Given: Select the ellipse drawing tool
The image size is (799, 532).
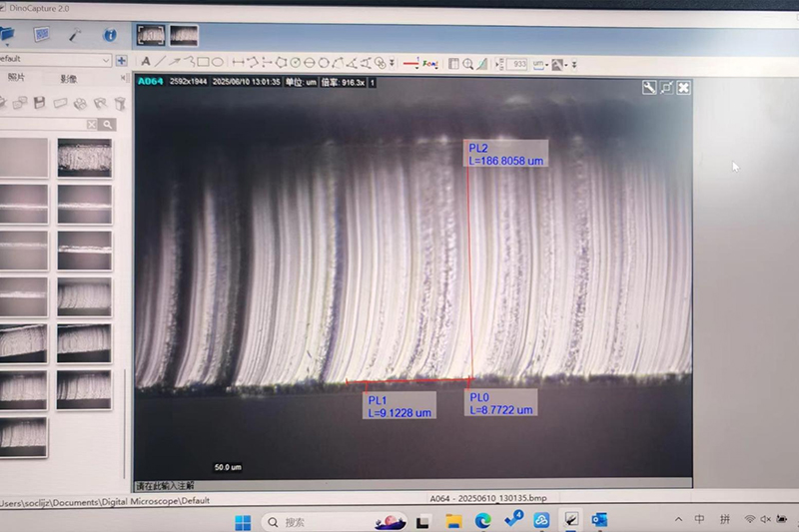Looking at the screenshot, I should pos(218,62).
